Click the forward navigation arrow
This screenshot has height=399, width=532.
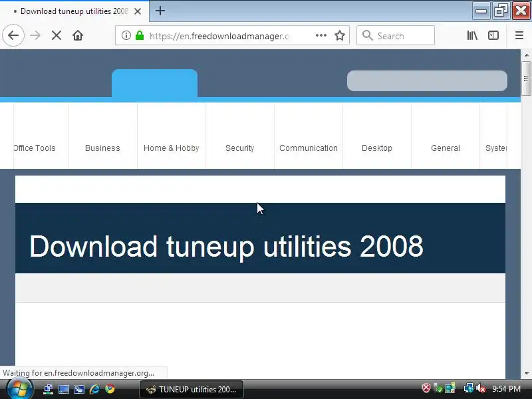click(35, 35)
